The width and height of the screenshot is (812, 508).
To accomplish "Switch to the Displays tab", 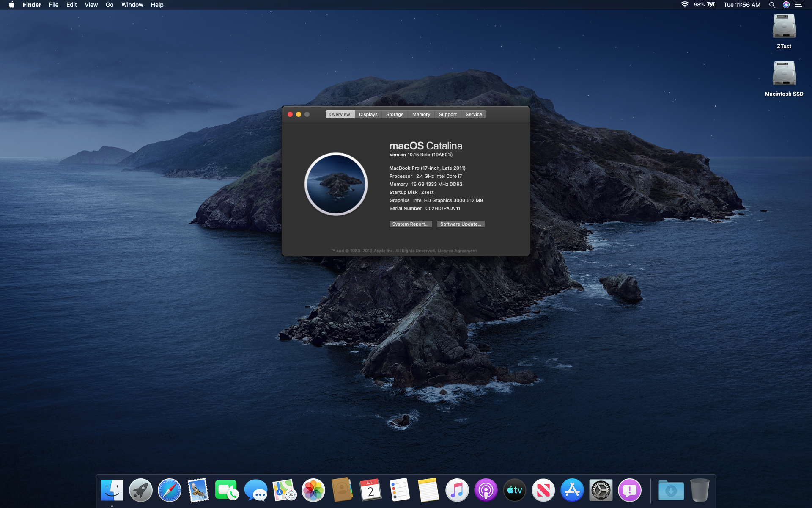I will (x=368, y=114).
